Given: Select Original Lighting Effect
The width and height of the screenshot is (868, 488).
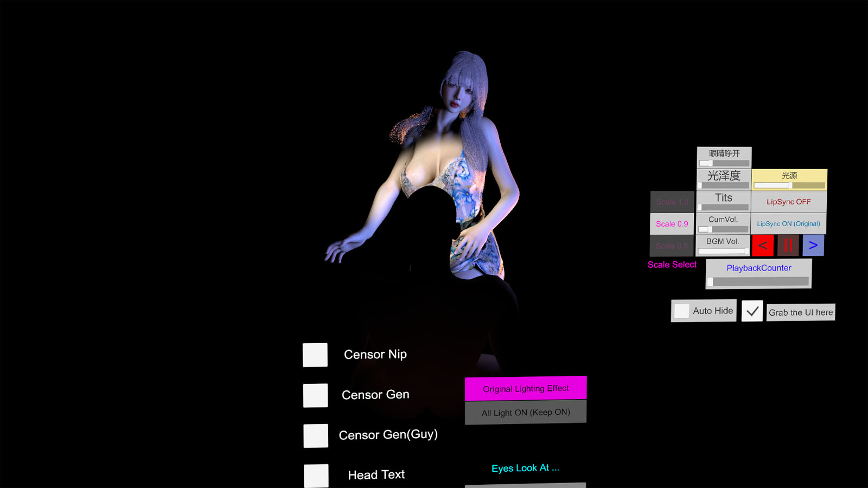Looking at the screenshot, I should tap(525, 389).
